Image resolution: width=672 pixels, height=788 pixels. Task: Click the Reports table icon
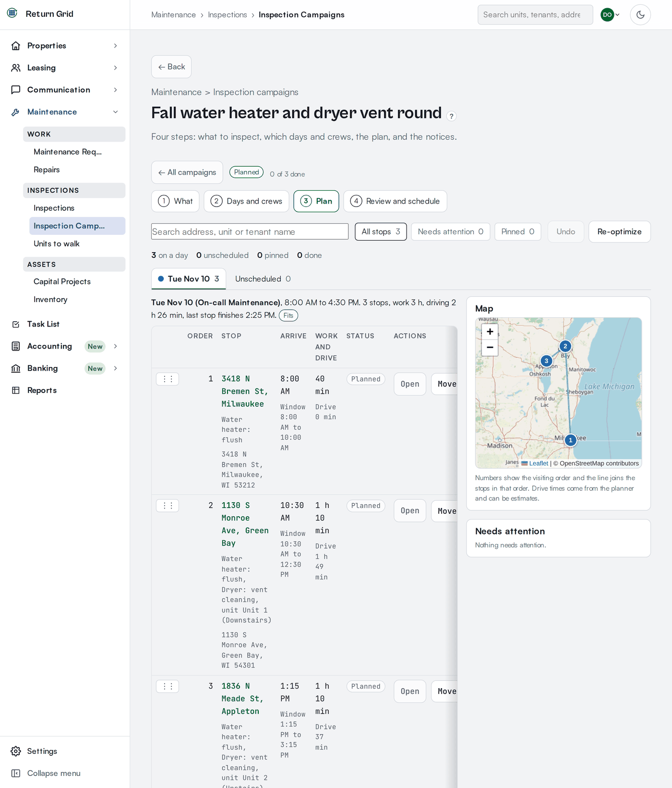click(16, 390)
